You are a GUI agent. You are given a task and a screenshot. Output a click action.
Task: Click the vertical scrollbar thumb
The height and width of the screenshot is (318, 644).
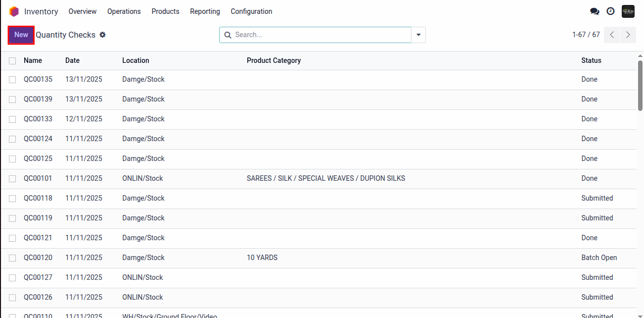pos(640,84)
